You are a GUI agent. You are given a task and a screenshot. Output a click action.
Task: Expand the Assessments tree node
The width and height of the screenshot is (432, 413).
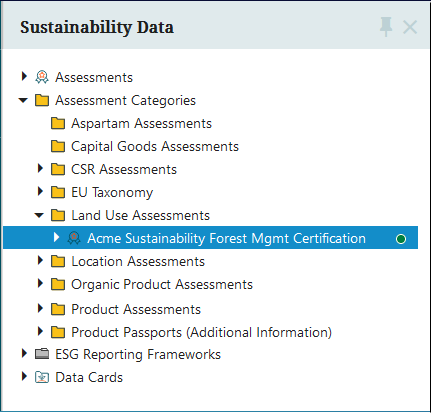(x=24, y=76)
